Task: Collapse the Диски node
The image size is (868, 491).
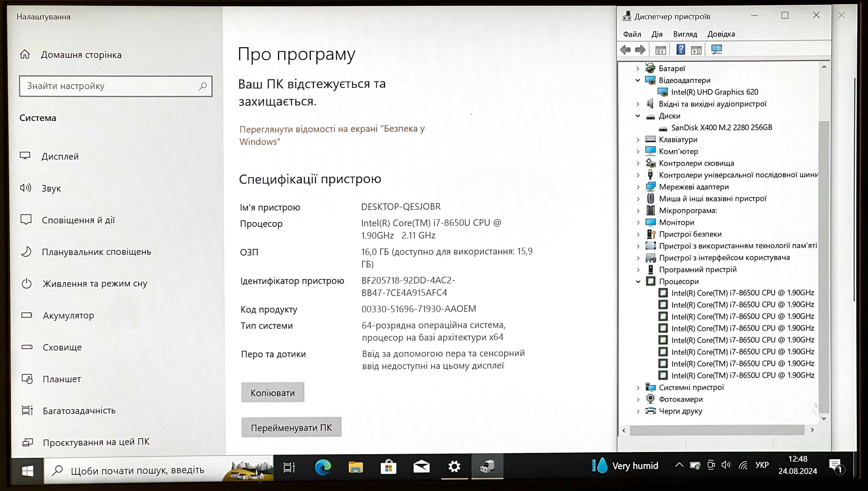Action: tap(638, 116)
